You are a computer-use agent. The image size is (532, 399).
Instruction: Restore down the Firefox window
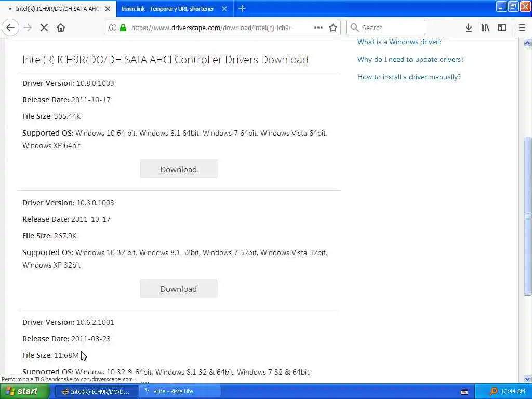(x=513, y=7)
